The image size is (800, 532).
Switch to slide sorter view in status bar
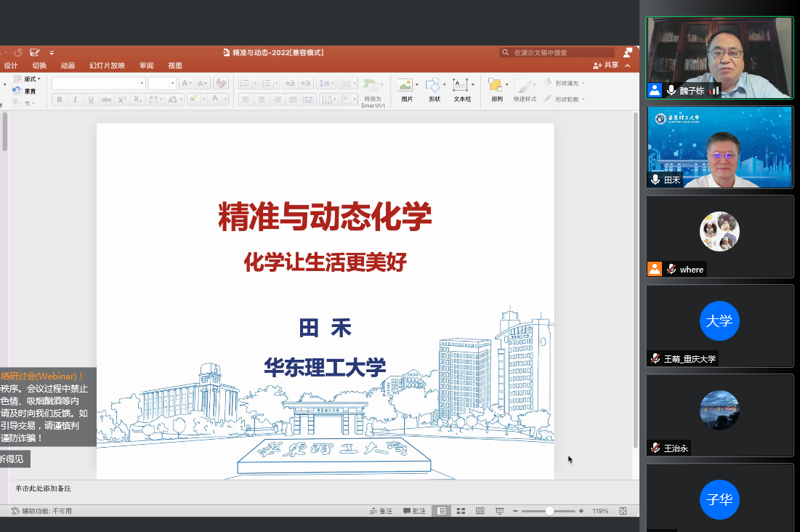click(x=461, y=511)
